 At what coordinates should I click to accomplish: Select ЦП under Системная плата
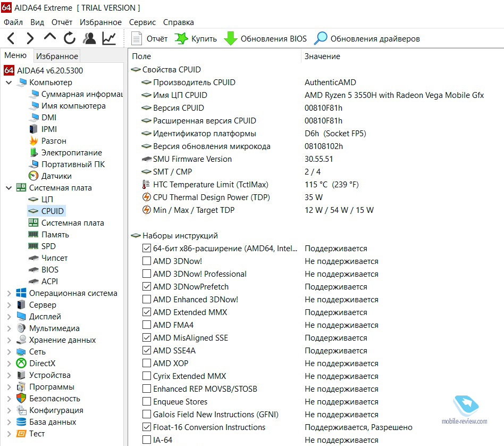(41, 199)
